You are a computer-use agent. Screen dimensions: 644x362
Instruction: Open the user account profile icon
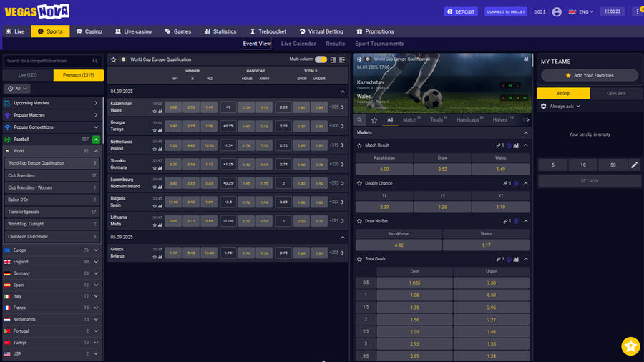[x=557, y=12]
